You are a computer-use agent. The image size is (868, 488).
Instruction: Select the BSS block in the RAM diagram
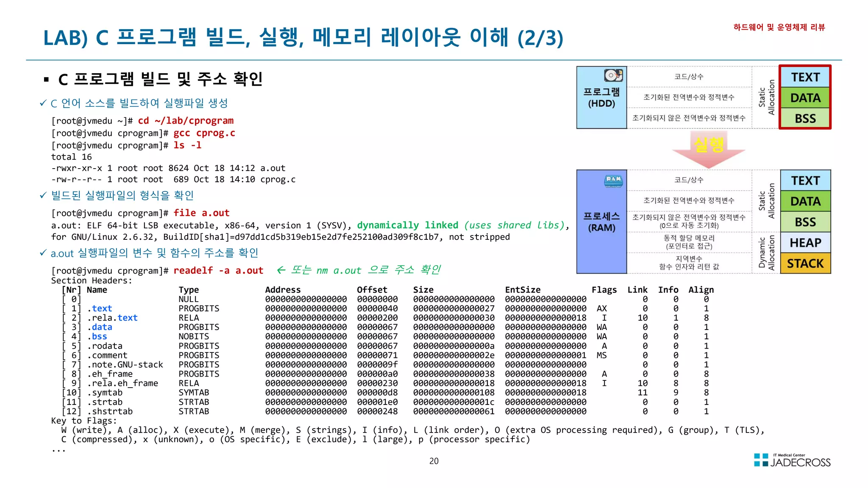pos(805,222)
